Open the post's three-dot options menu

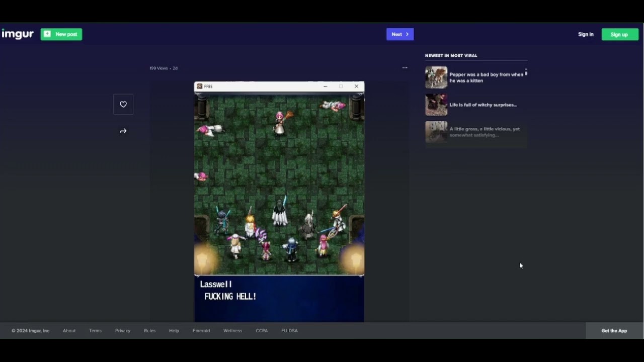pyautogui.click(x=405, y=67)
